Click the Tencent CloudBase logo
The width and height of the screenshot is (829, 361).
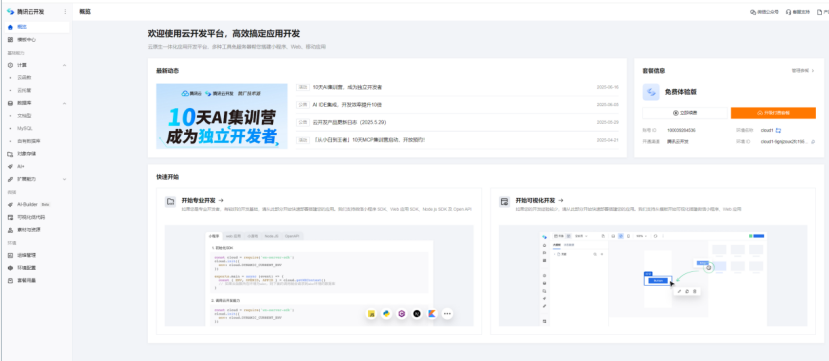pyautogui.click(x=10, y=12)
